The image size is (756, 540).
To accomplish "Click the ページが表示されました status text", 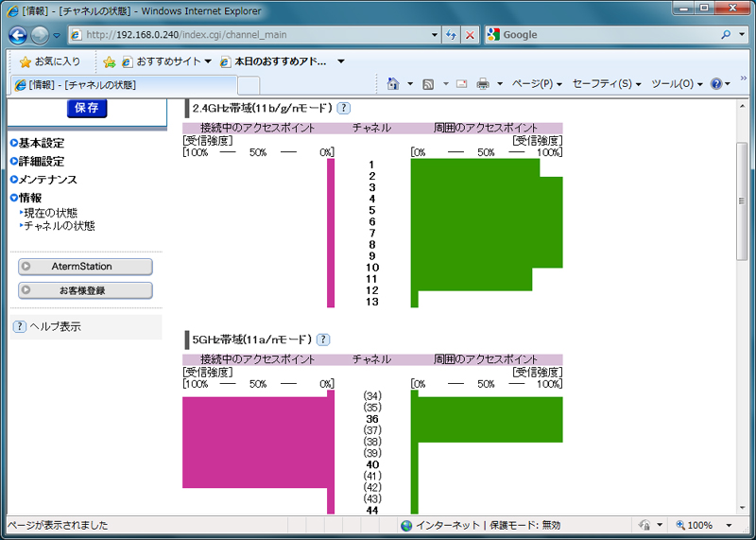I will [58, 525].
